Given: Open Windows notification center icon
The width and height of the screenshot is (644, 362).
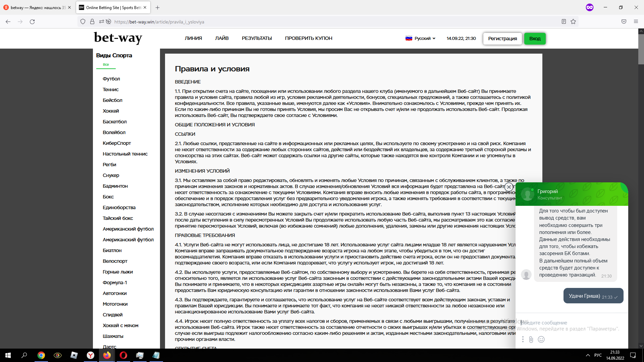Looking at the screenshot, I should 633,355.
